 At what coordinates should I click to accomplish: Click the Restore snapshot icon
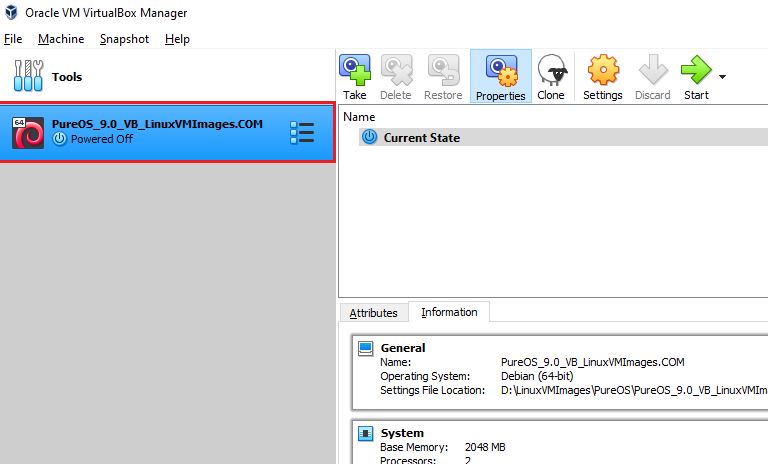[443, 70]
